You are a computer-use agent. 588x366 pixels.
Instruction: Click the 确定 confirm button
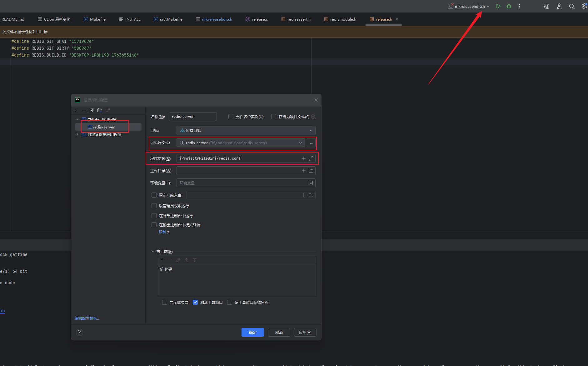click(252, 332)
